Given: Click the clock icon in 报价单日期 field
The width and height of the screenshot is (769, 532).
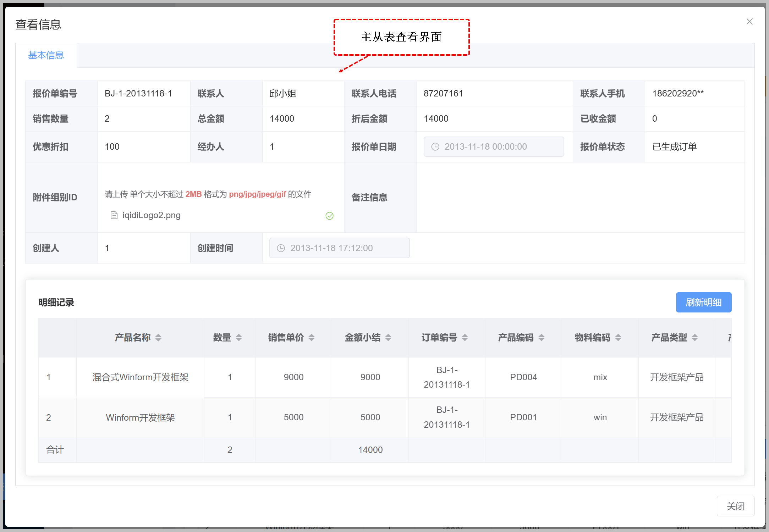Looking at the screenshot, I should [435, 147].
